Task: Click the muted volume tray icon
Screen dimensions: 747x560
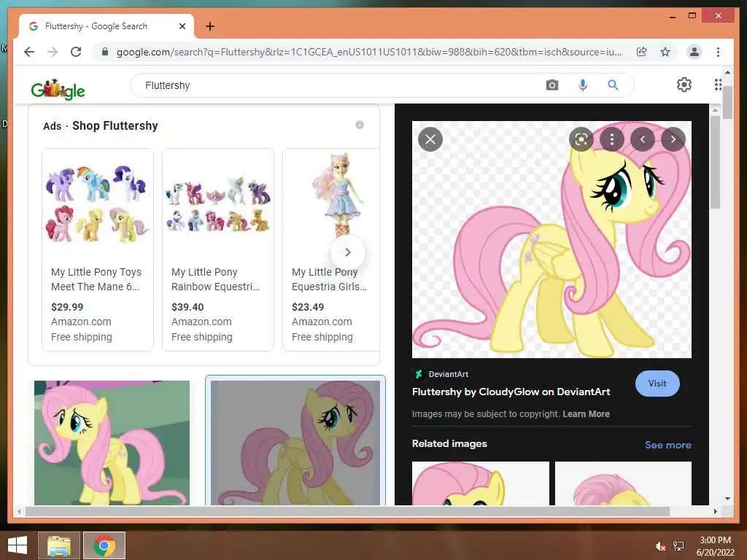Action: click(x=660, y=546)
